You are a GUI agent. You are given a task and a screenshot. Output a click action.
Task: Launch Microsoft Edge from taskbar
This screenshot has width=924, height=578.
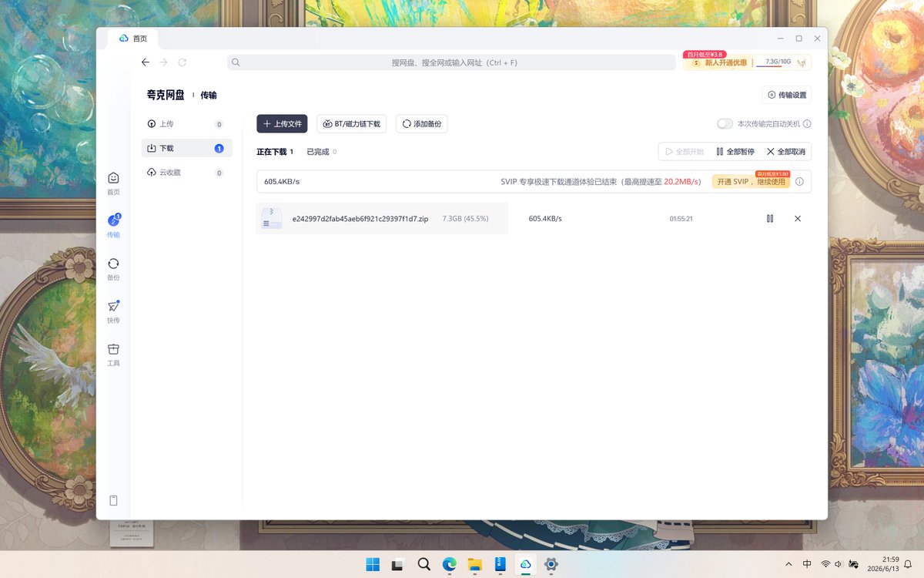point(450,564)
